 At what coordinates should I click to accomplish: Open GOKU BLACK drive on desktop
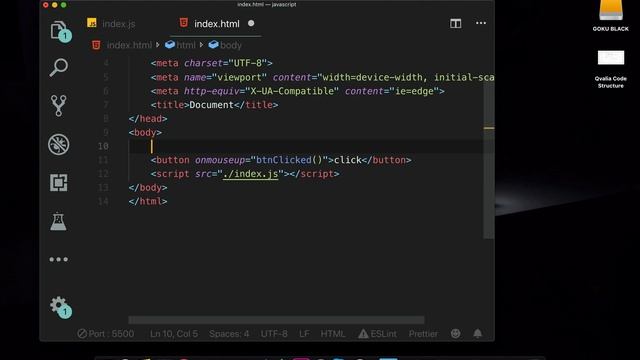611,15
